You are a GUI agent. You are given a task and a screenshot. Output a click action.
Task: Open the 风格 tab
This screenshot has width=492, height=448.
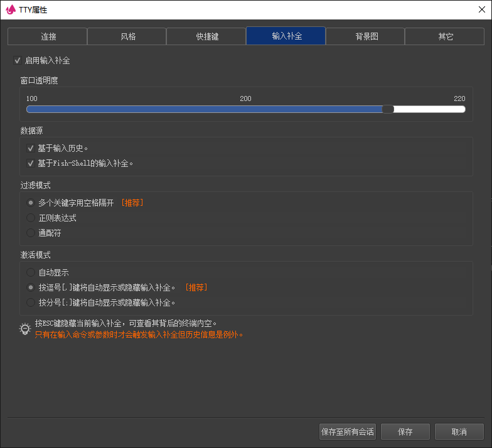pyautogui.click(x=126, y=36)
